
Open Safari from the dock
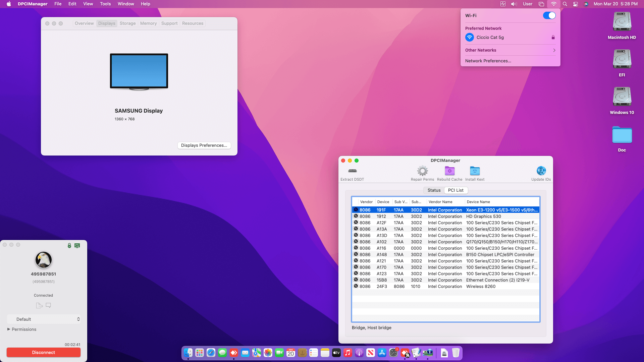211,353
